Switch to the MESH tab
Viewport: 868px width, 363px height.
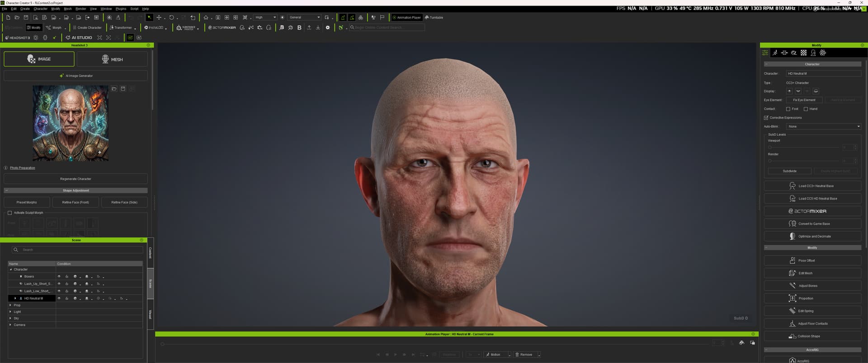[112, 59]
